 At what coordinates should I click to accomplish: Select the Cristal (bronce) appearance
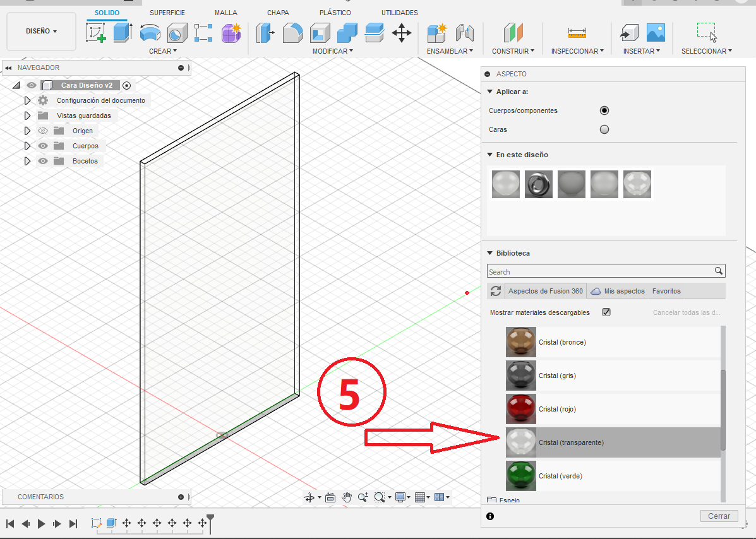click(x=613, y=342)
